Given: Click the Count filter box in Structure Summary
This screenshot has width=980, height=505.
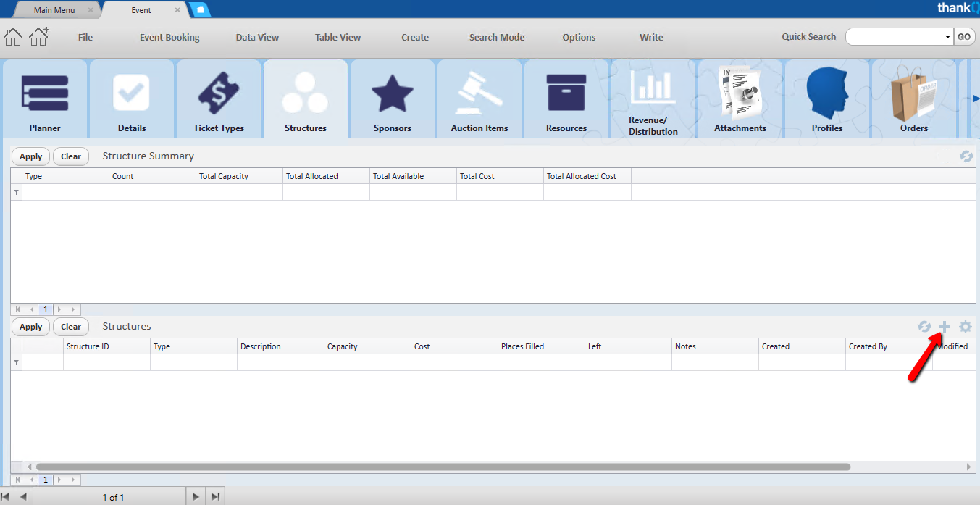Looking at the screenshot, I should pos(152,192).
